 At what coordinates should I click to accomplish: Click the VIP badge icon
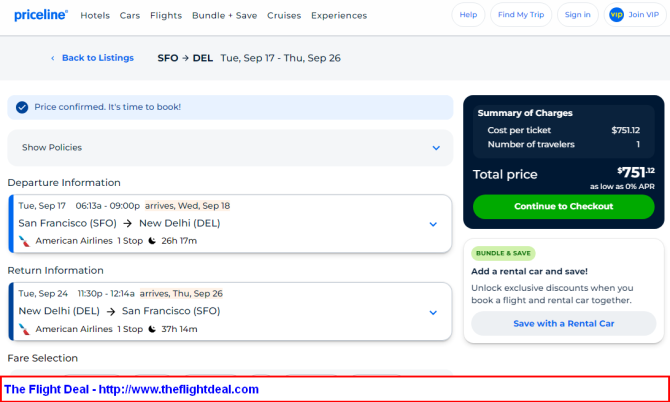coord(616,15)
